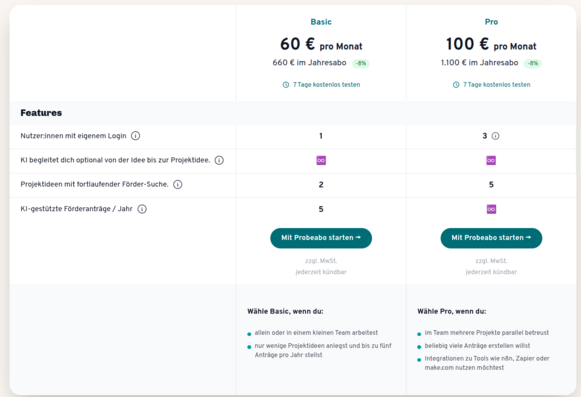Click the -8% badge under Pro price
581x397 pixels.
pos(533,63)
